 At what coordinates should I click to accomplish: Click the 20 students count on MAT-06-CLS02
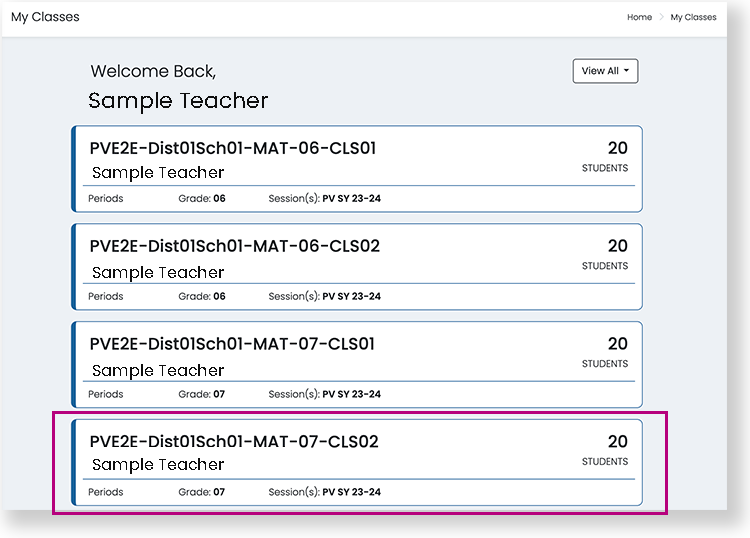click(x=617, y=246)
